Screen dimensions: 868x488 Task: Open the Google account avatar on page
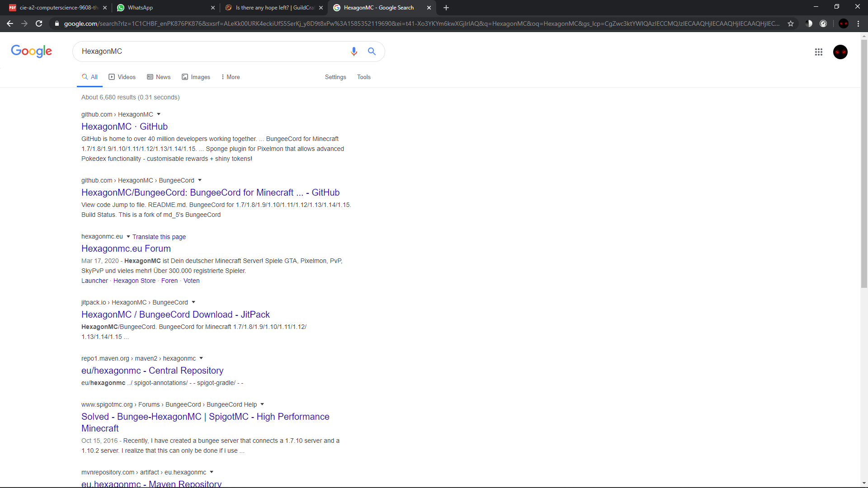[840, 52]
